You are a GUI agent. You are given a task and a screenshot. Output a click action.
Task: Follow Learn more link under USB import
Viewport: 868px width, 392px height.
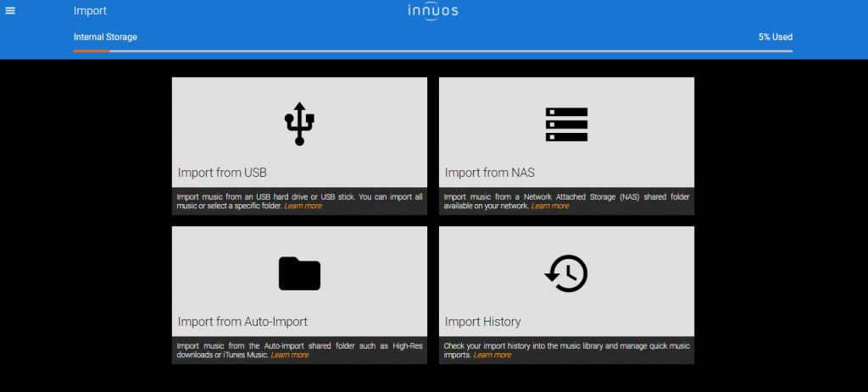pos(303,206)
